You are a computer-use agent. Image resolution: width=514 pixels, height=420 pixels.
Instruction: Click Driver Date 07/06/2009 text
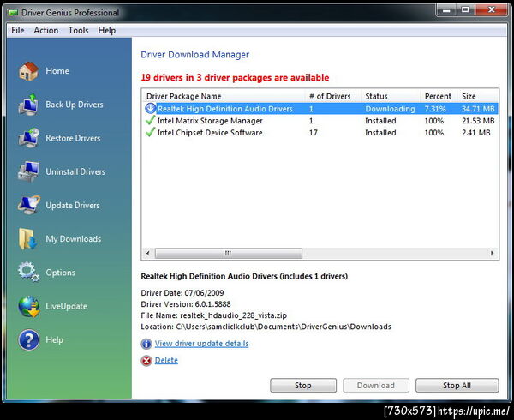point(182,293)
